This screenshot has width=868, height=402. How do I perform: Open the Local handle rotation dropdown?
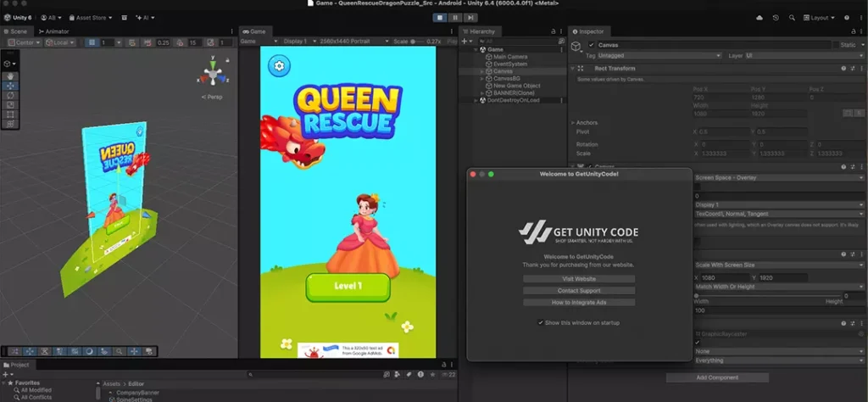[x=60, y=42]
